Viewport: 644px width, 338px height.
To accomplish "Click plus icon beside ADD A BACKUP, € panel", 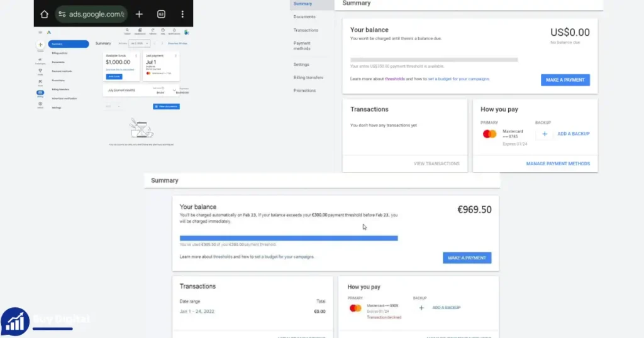I will tap(421, 308).
